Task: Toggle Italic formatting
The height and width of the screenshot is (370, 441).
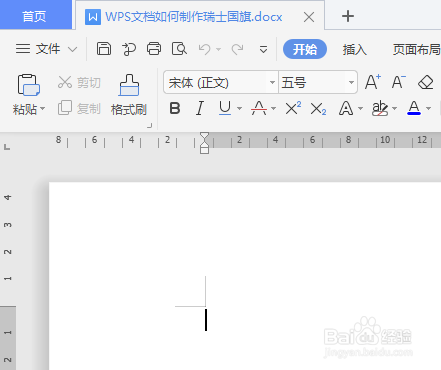Action: click(x=200, y=109)
